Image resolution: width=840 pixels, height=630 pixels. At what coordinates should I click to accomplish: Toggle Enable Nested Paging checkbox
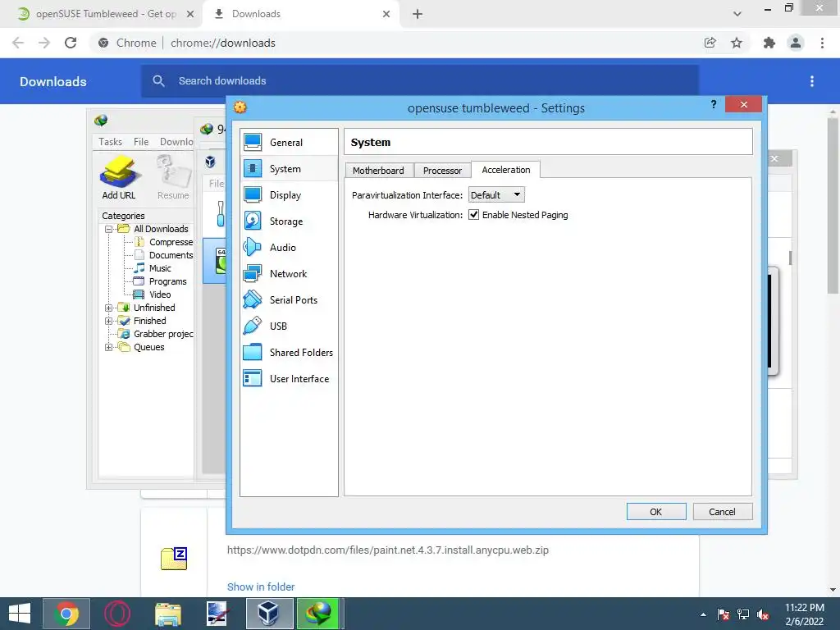473,215
